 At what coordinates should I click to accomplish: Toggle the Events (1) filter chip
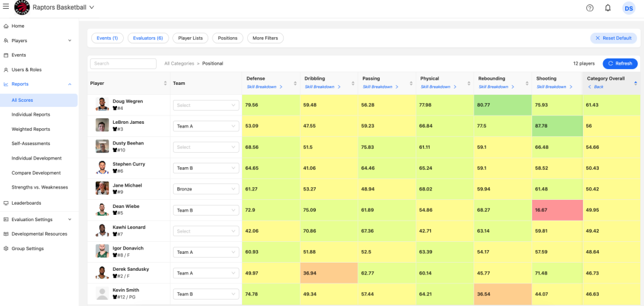(108, 38)
